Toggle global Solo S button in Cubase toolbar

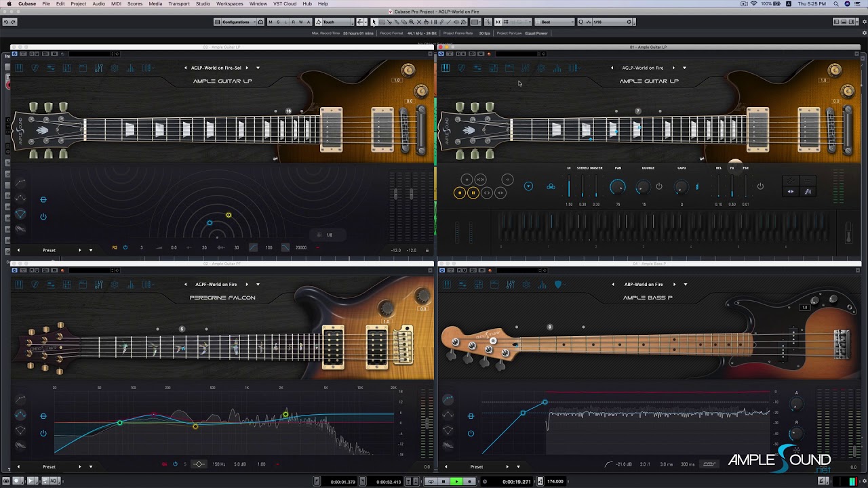pyautogui.click(x=278, y=22)
